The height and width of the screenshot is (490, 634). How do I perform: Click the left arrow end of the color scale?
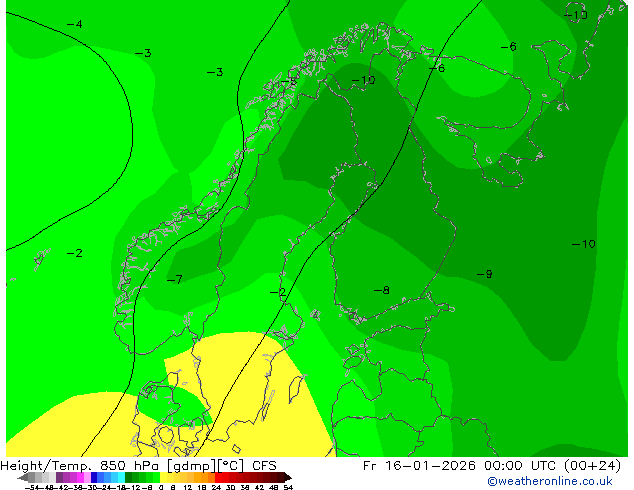[22, 477]
